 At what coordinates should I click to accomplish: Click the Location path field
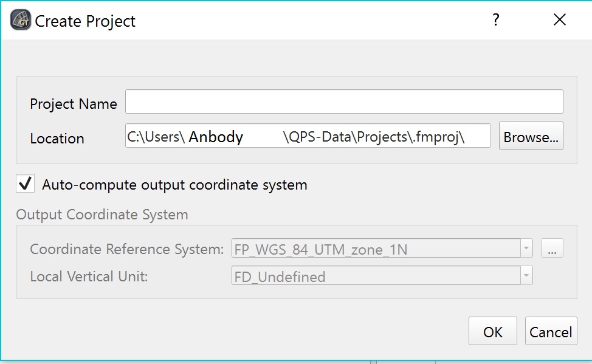tap(308, 136)
